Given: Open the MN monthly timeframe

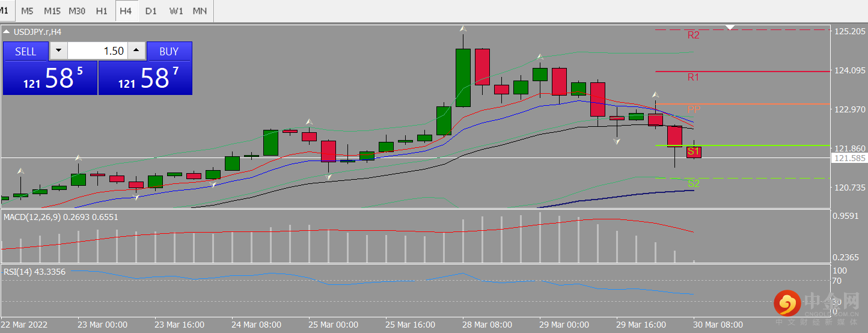Looking at the screenshot, I should coord(200,11).
